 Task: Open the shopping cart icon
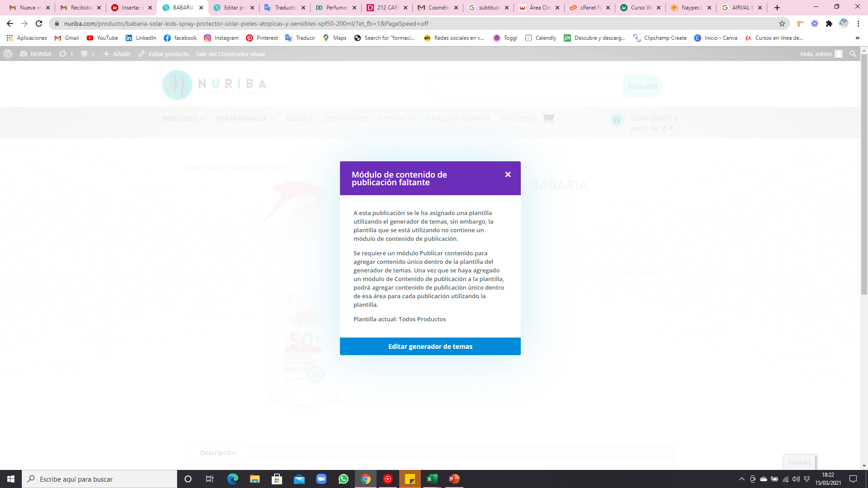click(x=548, y=118)
